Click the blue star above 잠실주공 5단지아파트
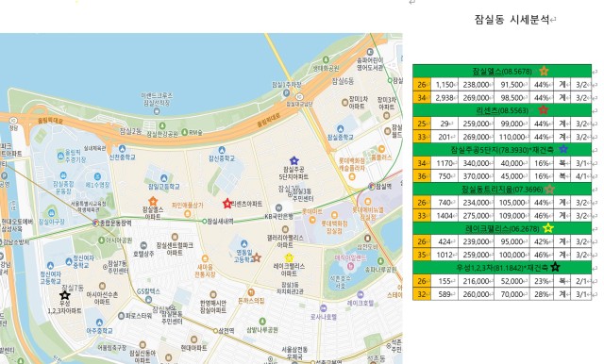The image size is (604, 364). [294, 161]
